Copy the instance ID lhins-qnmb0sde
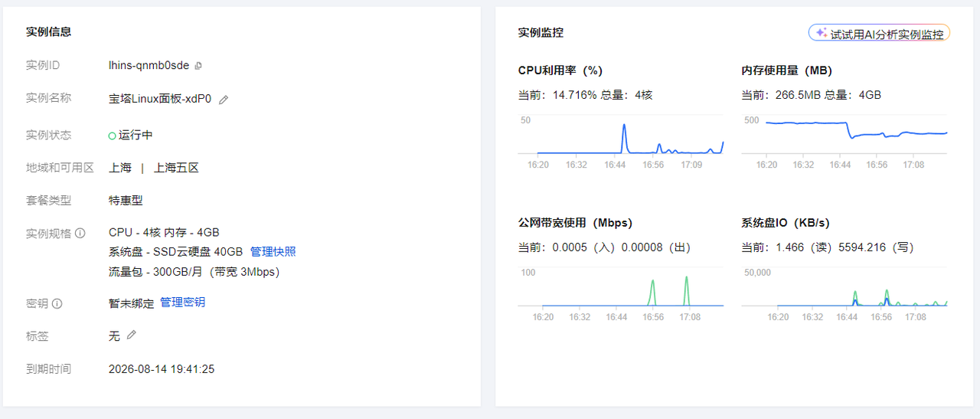This screenshot has width=980, height=419. coord(198,66)
